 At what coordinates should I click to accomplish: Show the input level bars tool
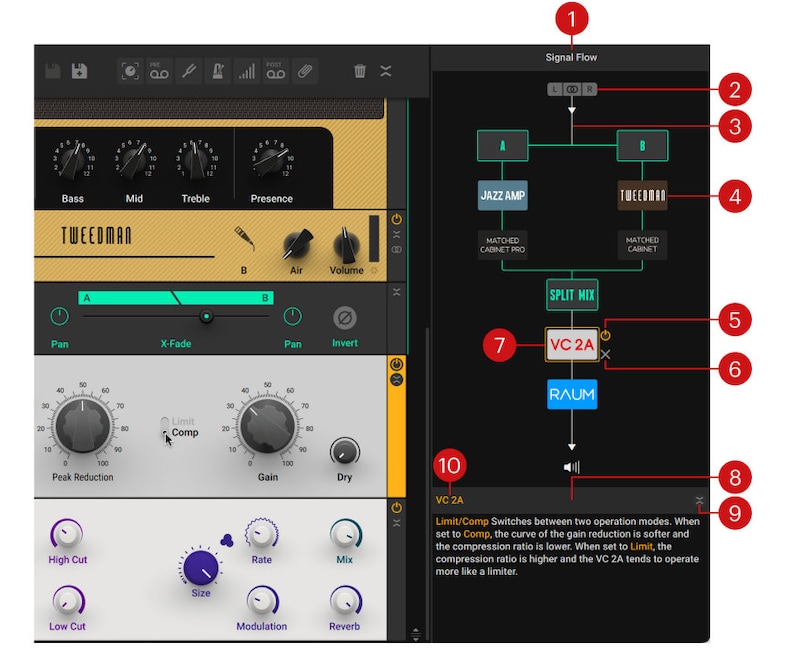(x=247, y=71)
